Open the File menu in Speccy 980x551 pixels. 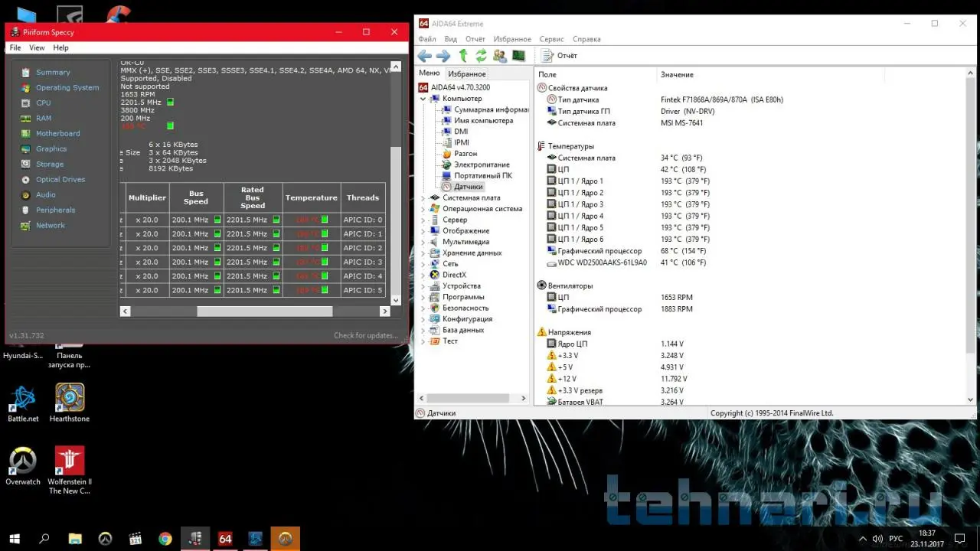tap(15, 47)
